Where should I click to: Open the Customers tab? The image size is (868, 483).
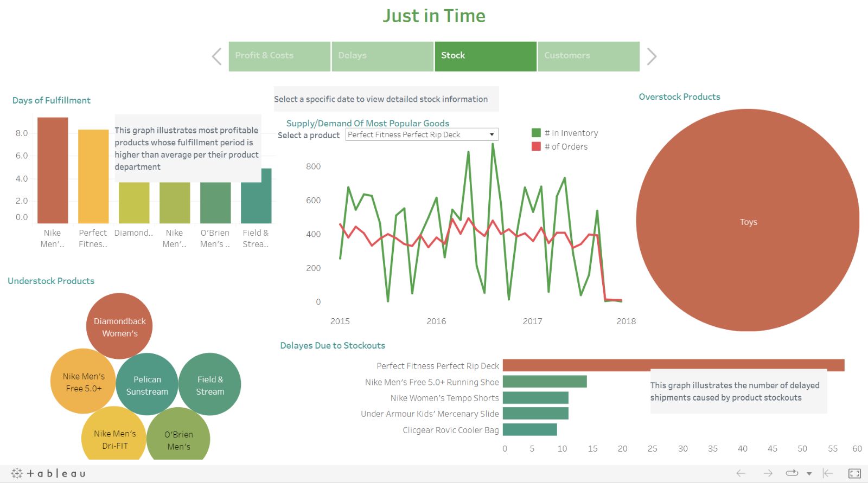(x=589, y=56)
